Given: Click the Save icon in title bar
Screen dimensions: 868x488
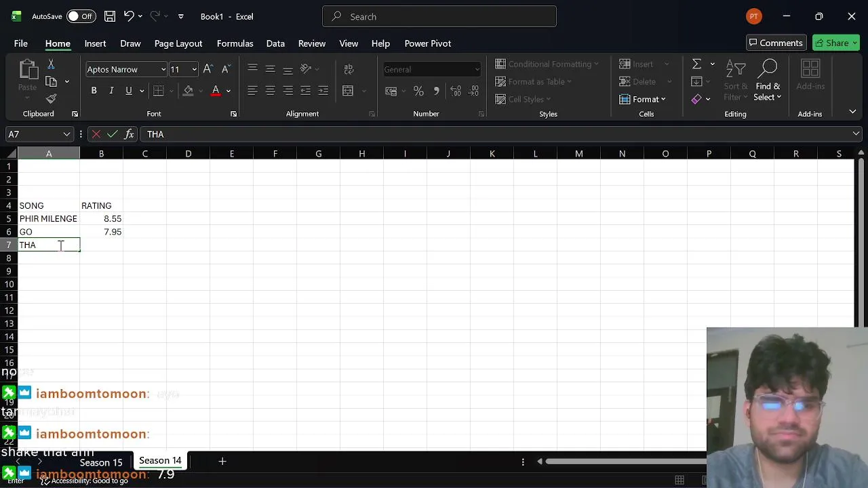Looking at the screenshot, I should coord(109,16).
